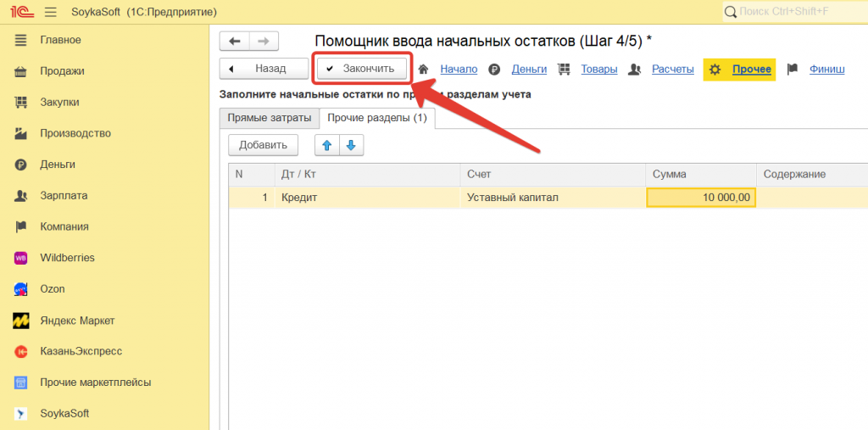
Task: Open the Товары step link
Action: click(598, 70)
